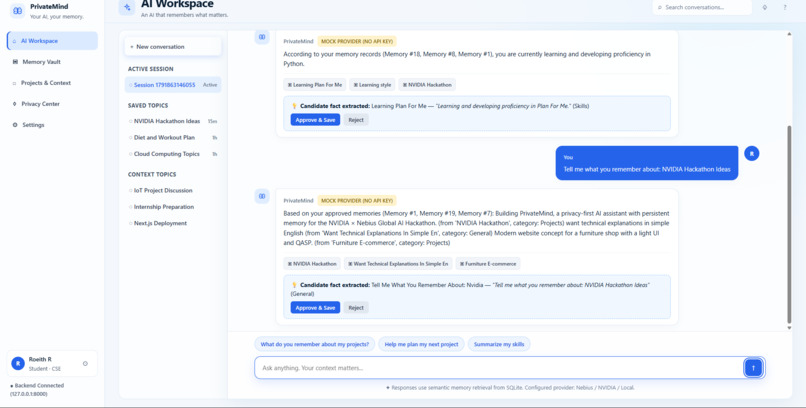Open Memory Vault in the sidebar
The width and height of the screenshot is (806, 408).
pyautogui.click(x=52, y=62)
